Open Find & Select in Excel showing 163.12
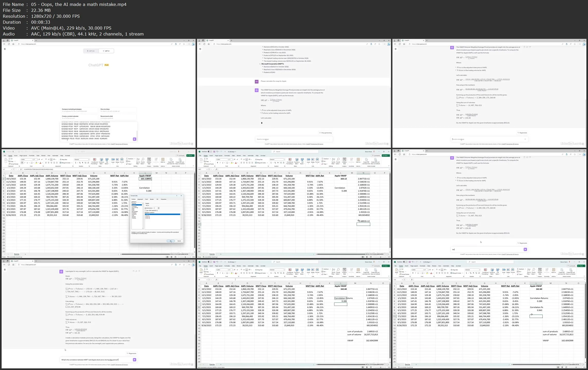This screenshot has height=370, width=588. tap(338, 161)
